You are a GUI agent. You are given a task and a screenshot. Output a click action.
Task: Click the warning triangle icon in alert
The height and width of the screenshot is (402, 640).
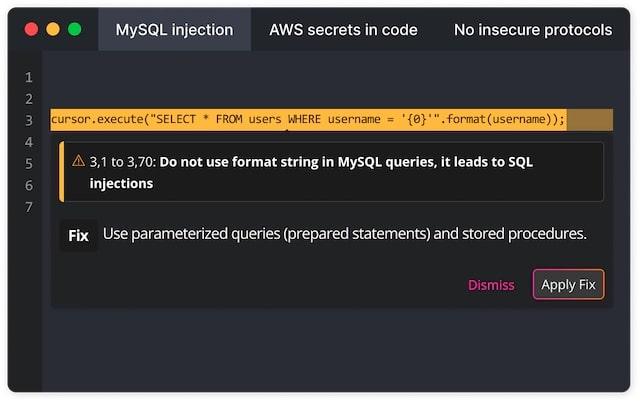click(78, 161)
